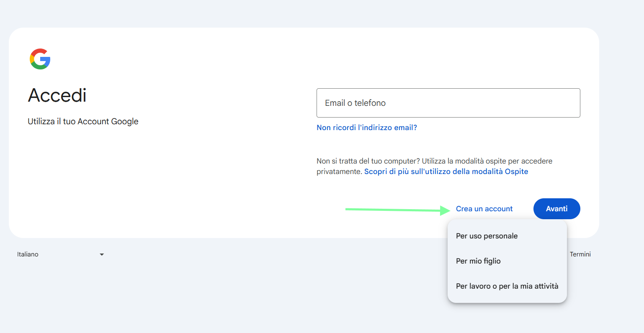Choose the 'Per mio figlio' option
Viewport: 644px width, 333px height.
478,261
